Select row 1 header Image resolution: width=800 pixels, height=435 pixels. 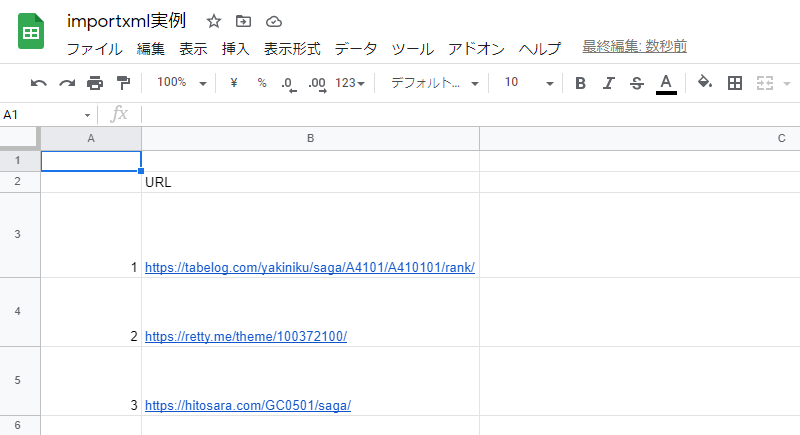[18, 161]
